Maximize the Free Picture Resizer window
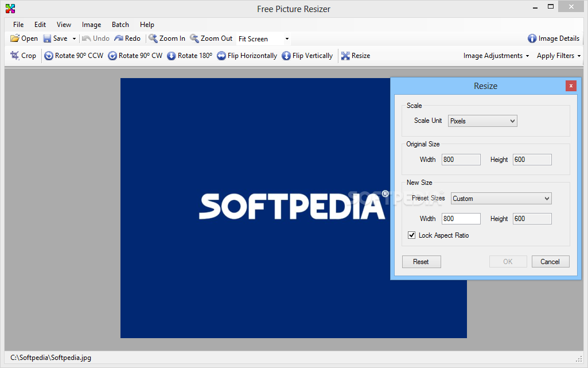 point(551,7)
